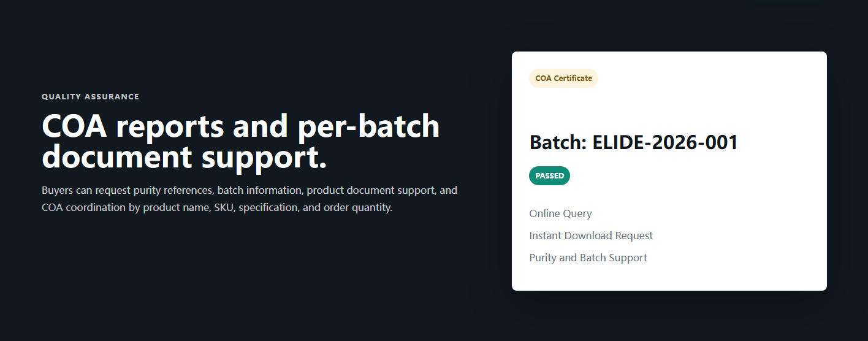The image size is (868, 341).
Task: Click the word reports in the headline
Action: coord(170,128)
